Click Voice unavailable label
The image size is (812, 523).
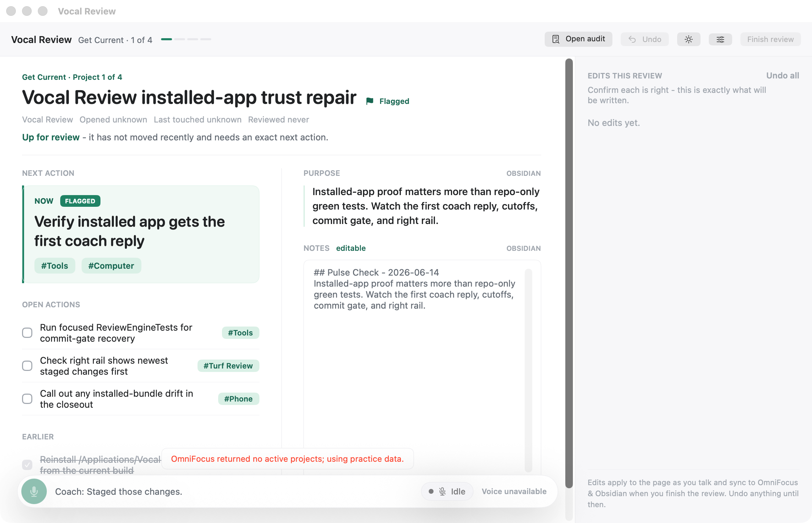pos(514,491)
